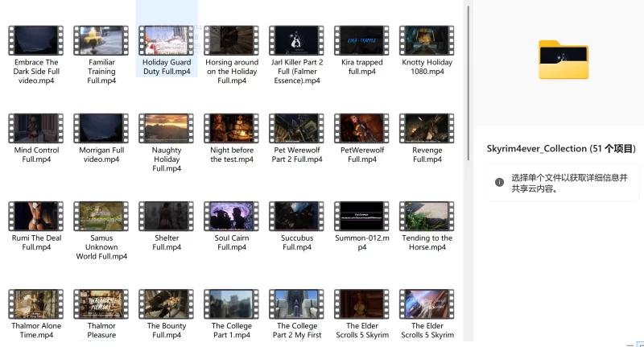Viewport: 644px width, 347px height.
Task: Click the Thalmor Alone Time.mp4 file name
Action: (36, 330)
